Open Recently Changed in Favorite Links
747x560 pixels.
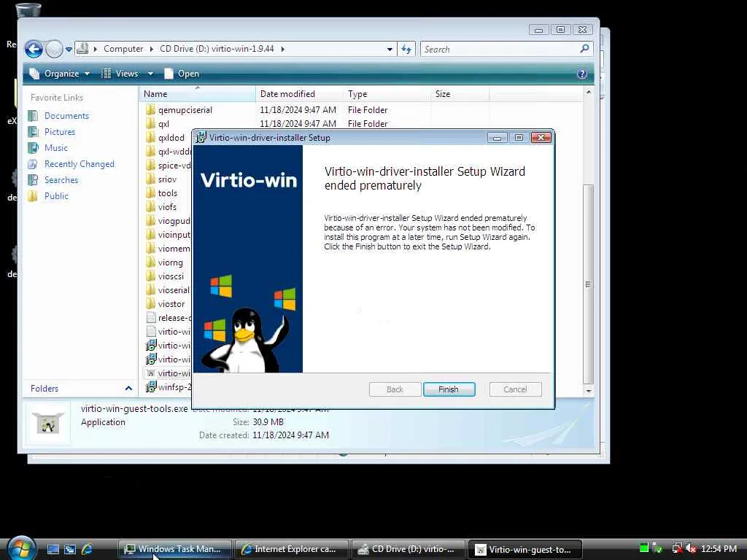pyautogui.click(x=79, y=164)
